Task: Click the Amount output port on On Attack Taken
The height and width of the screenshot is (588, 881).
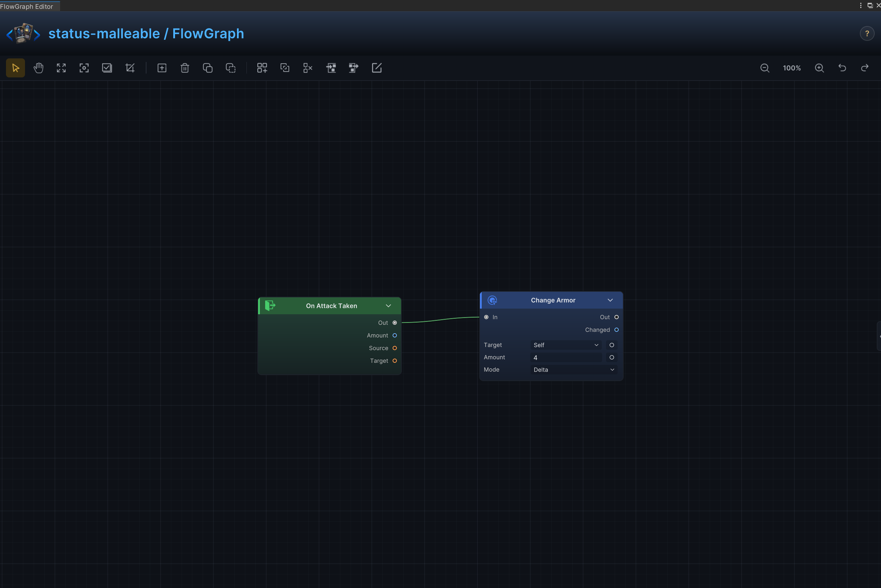Action: pos(395,335)
